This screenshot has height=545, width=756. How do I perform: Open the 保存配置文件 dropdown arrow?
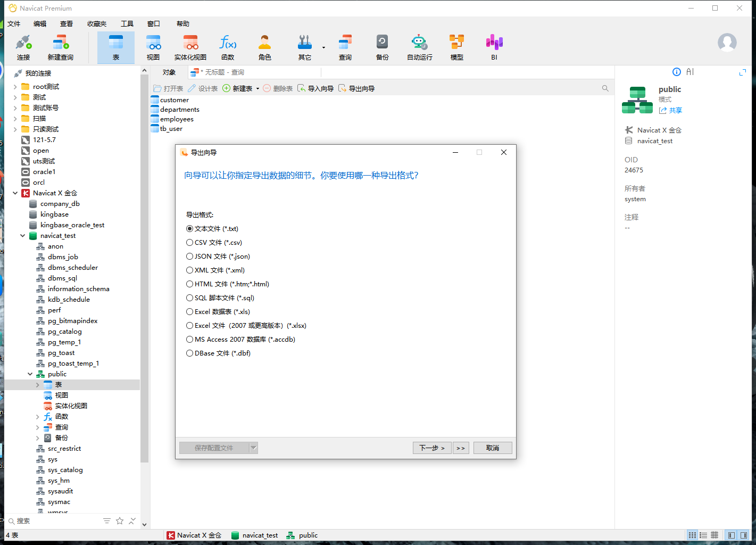[254, 448]
